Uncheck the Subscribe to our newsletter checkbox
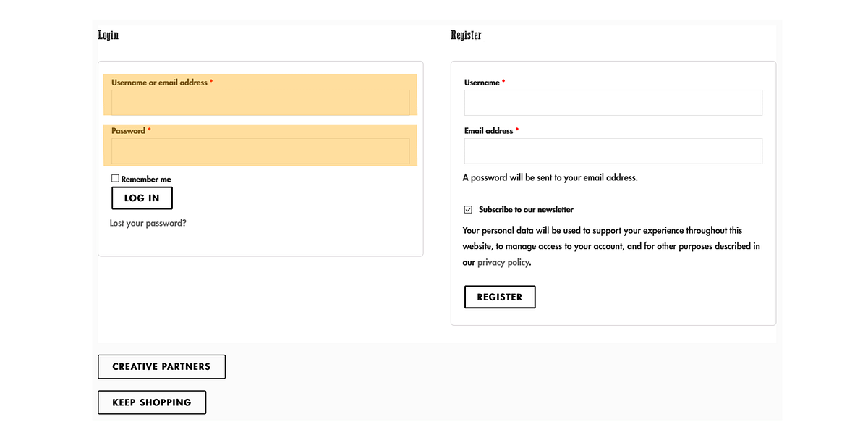Viewport: 868px width, 422px height. [x=468, y=209]
